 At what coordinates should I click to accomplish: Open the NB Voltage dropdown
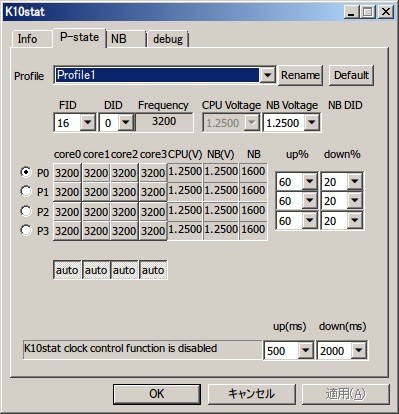311,122
